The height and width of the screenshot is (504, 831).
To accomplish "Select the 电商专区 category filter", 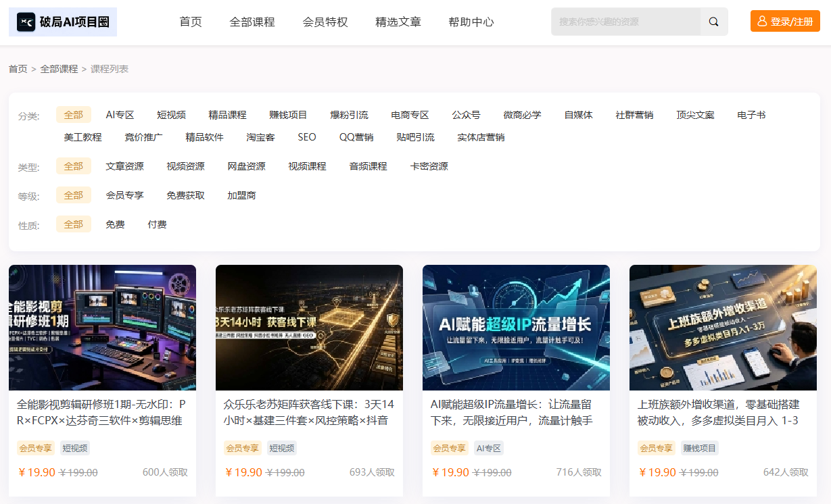I will click(x=410, y=115).
